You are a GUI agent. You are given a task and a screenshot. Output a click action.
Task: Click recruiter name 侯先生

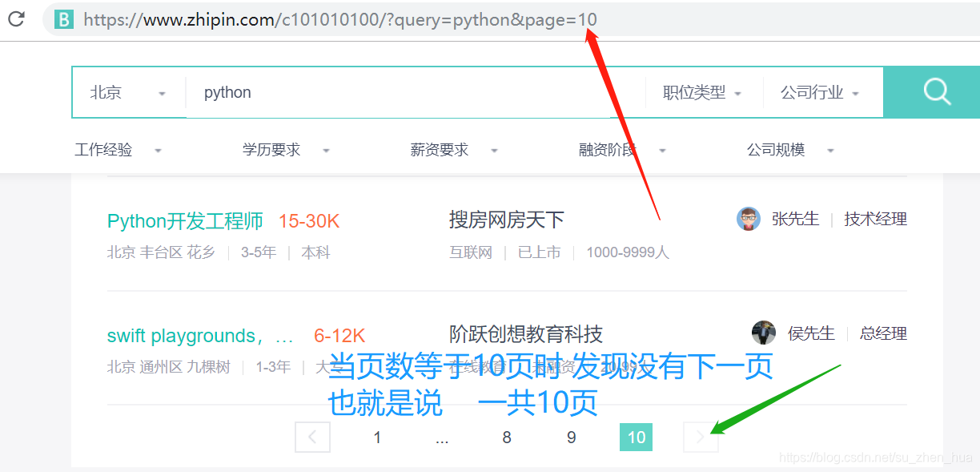pos(811,333)
